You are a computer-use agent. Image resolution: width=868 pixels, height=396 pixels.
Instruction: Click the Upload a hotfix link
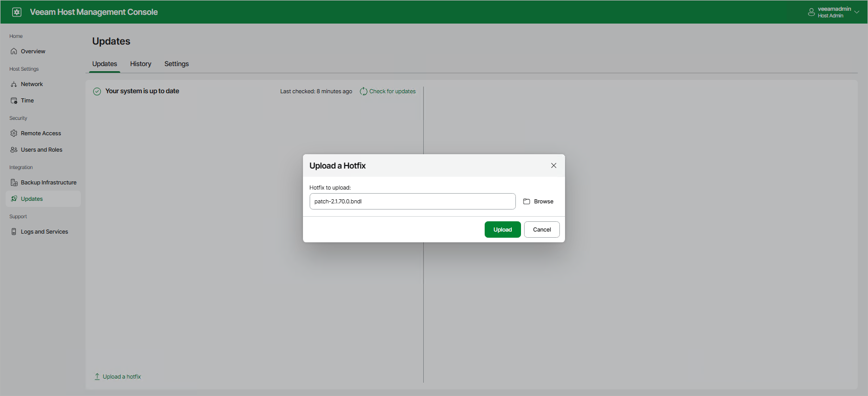coord(122,377)
